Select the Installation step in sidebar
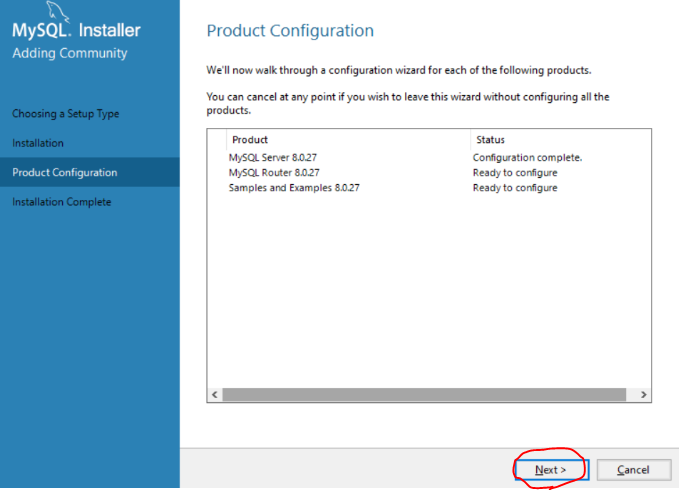679x490 pixels. pos(38,143)
